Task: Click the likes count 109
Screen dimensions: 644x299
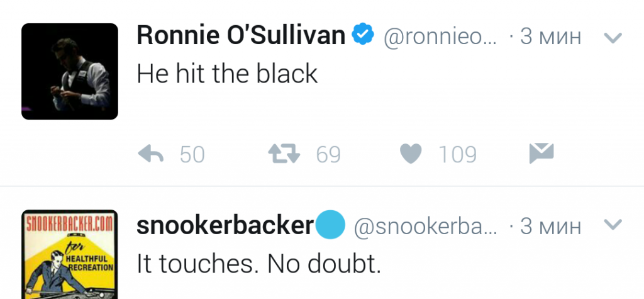Action: tap(458, 154)
